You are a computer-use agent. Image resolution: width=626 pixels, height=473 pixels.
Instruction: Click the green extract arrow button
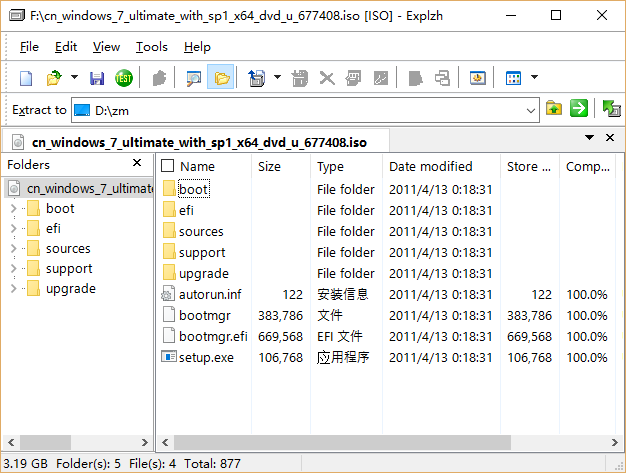pyautogui.click(x=579, y=109)
